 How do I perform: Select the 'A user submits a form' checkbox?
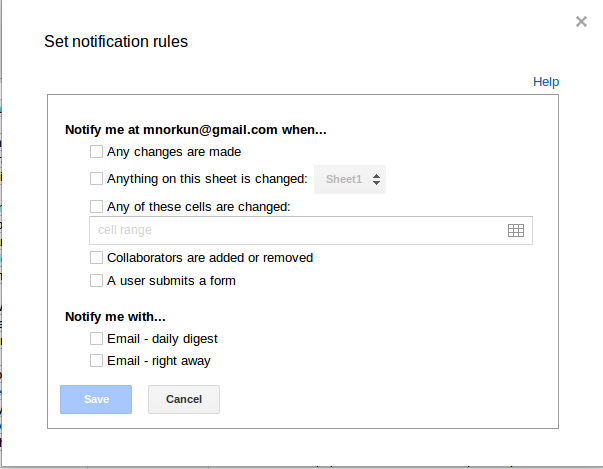[x=97, y=281]
